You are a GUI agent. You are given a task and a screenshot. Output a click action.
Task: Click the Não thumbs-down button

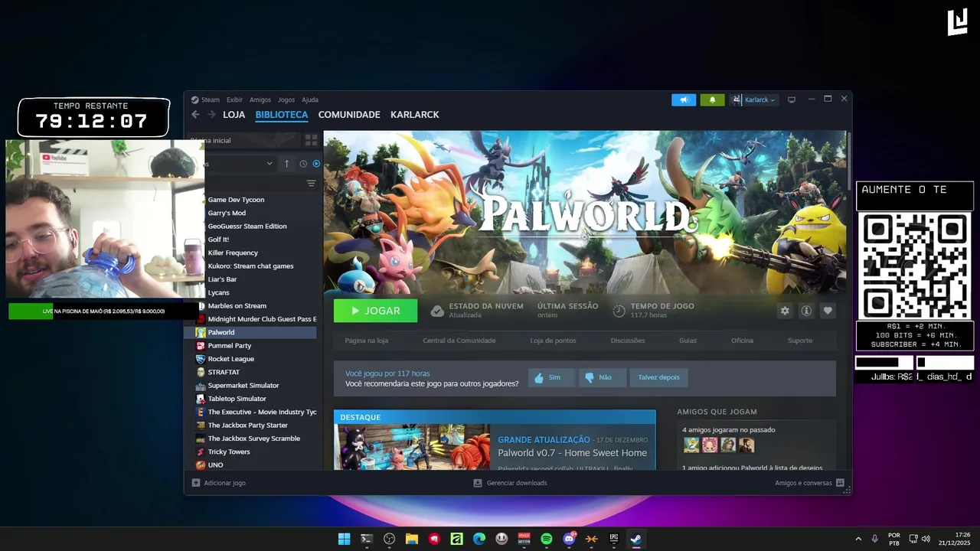[x=601, y=377]
